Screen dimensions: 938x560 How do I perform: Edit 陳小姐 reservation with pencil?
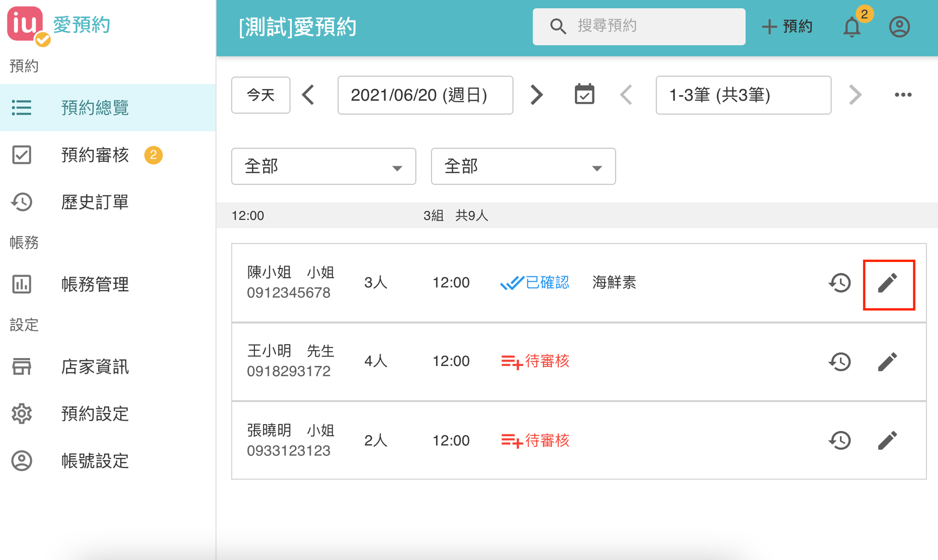(x=888, y=283)
